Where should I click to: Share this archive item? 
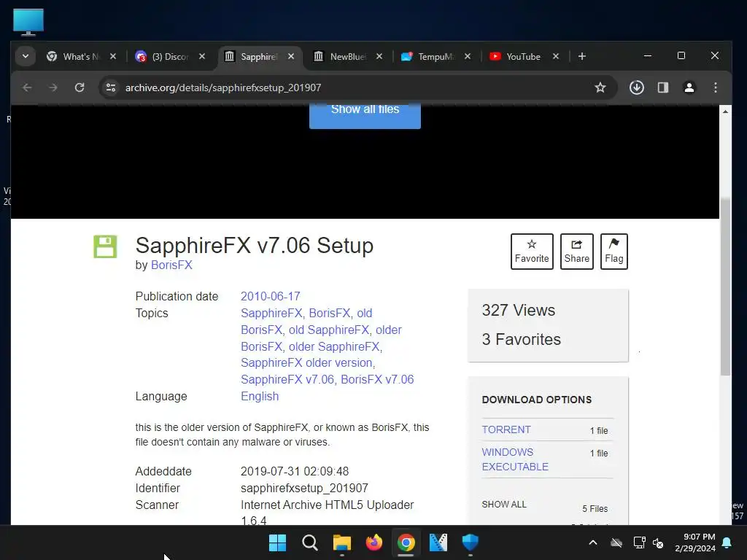point(577,252)
